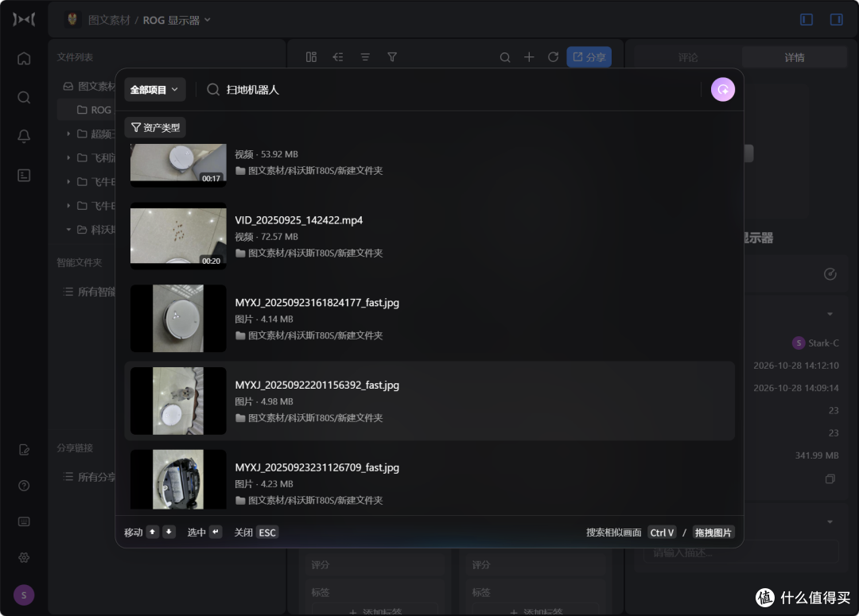Image resolution: width=859 pixels, height=616 pixels.
Task: Switch to the 详情 tab
Action: [x=795, y=57]
